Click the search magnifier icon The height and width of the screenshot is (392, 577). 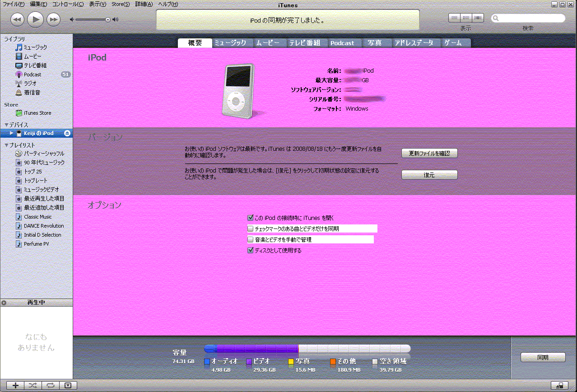[x=496, y=19]
